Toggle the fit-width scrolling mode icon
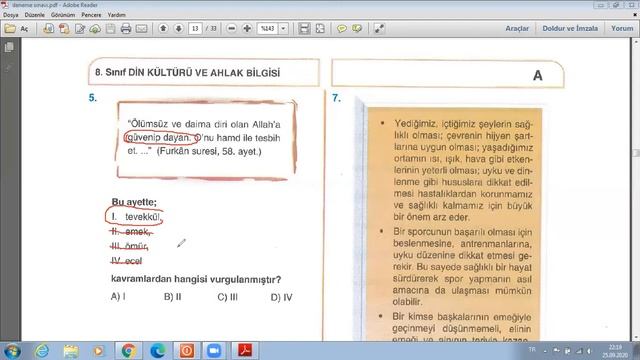The width and height of the screenshot is (640, 360). tap(304, 29)
